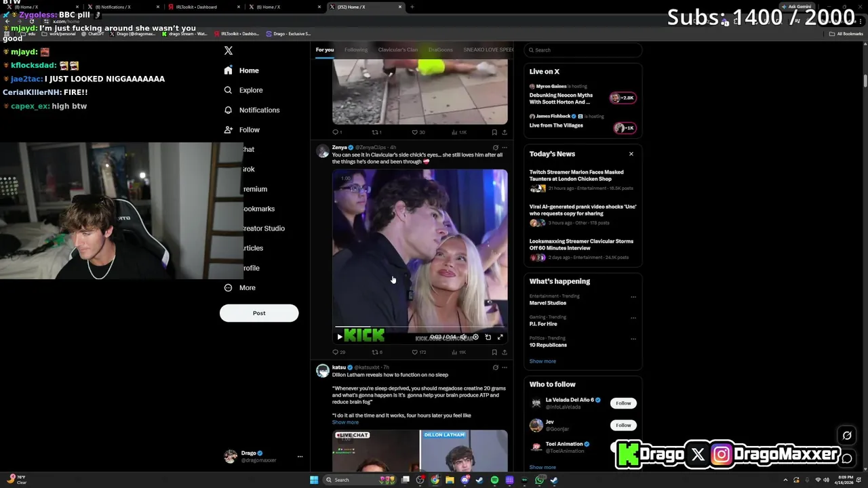
Task: Follow the Jev account
Action: [x=623, y=425]
